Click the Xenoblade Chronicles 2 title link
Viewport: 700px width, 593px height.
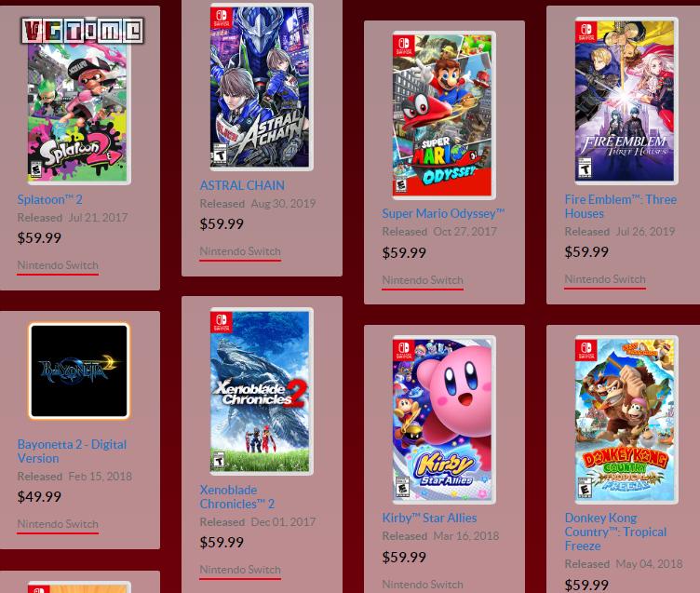237,496
